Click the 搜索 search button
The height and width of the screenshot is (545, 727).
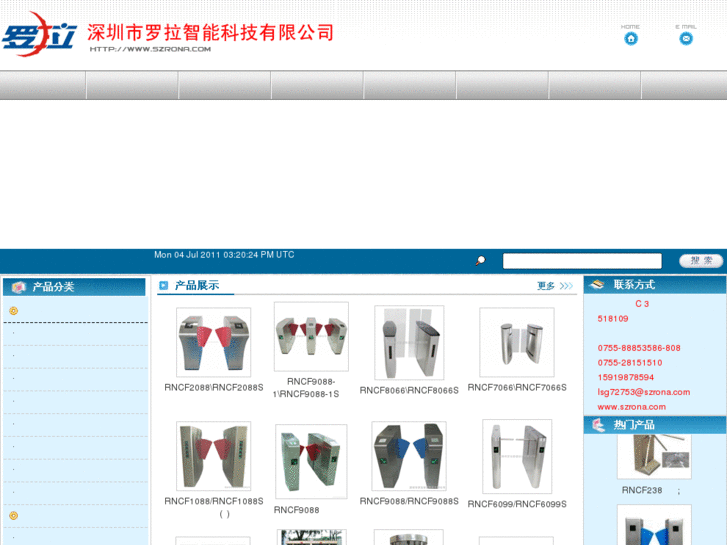pos(701,261)
